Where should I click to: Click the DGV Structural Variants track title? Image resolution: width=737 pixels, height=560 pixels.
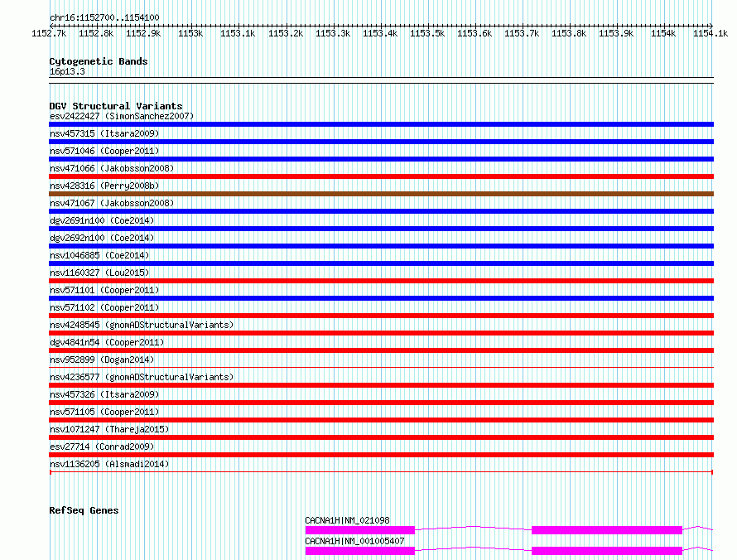(x=116, y=106)
